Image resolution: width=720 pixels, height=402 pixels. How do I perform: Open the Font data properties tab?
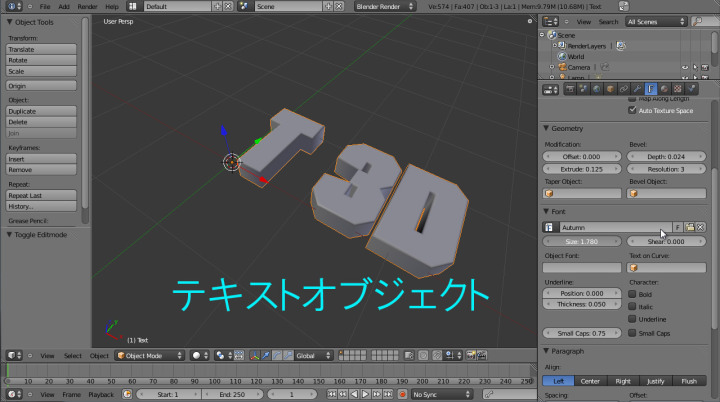point(651,89)
